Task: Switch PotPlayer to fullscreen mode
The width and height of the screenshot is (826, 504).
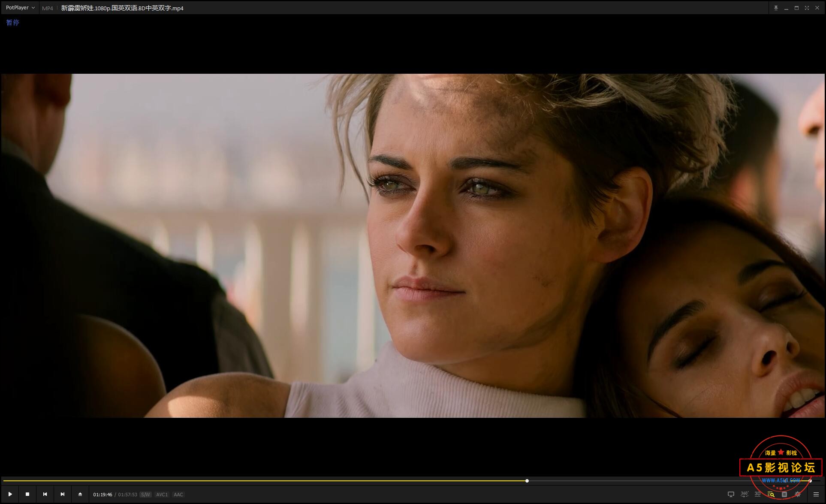Action: pyautogui.click(x=807, y=8)
